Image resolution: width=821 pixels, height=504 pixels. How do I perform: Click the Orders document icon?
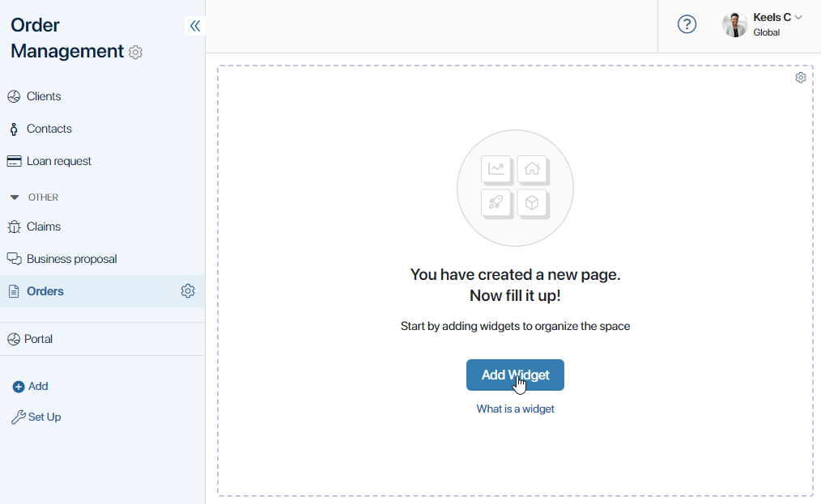point(14,291)
